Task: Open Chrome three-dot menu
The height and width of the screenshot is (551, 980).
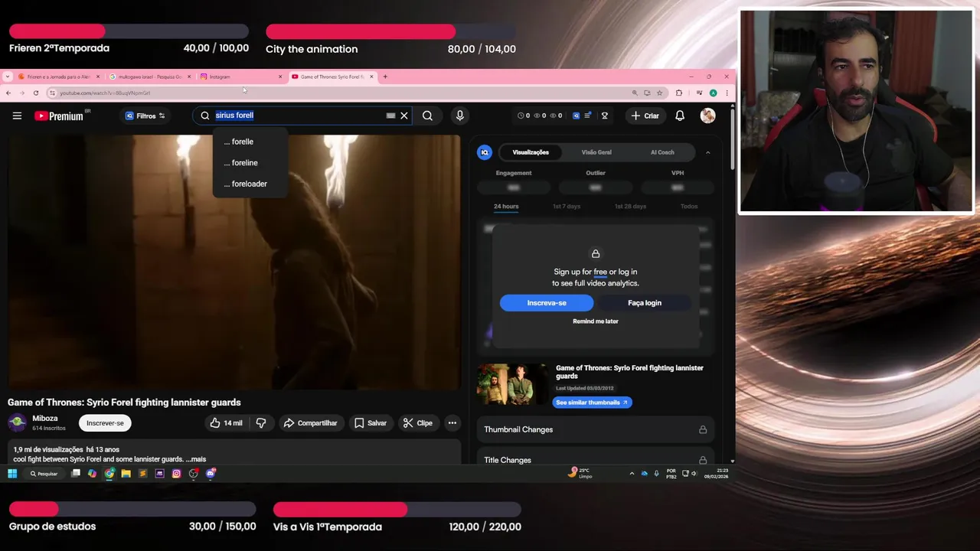Action: click(x=727, y=93)
